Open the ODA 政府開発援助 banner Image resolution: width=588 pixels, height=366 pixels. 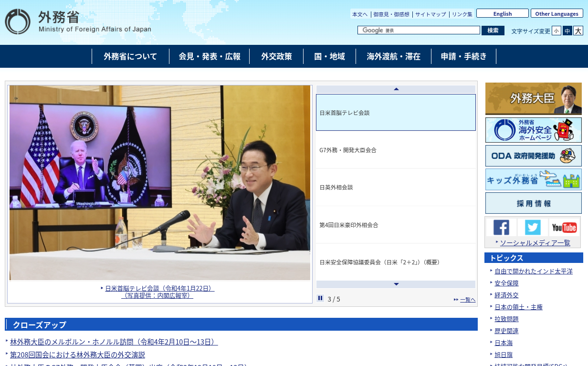pyautogui.click(x=534, y=156)
